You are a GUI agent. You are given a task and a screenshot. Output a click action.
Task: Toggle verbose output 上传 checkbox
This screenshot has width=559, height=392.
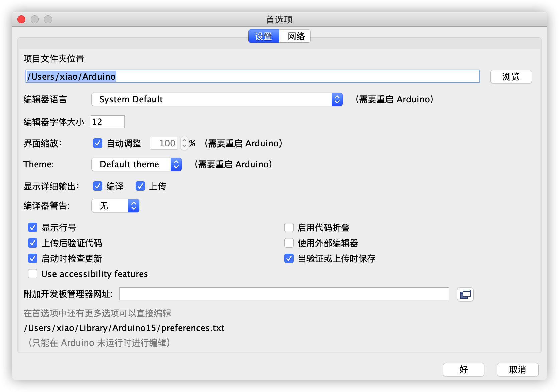(140, 186)
